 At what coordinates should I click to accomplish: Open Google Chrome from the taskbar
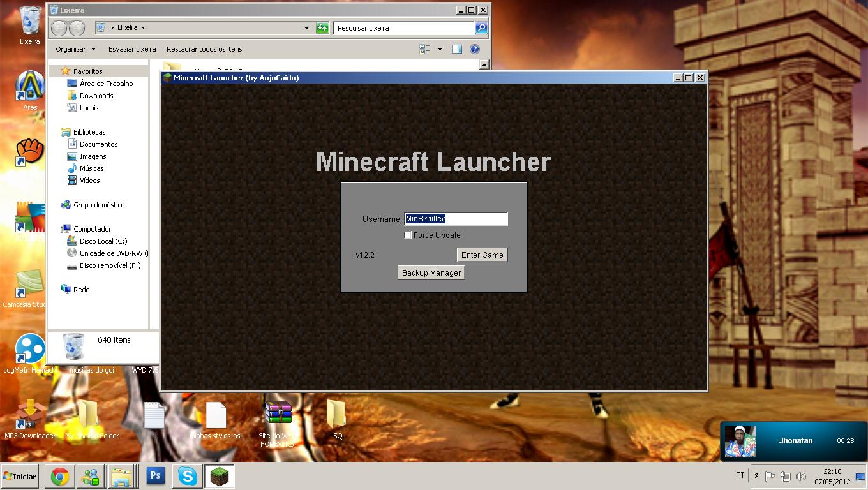(x=60, y=476)
